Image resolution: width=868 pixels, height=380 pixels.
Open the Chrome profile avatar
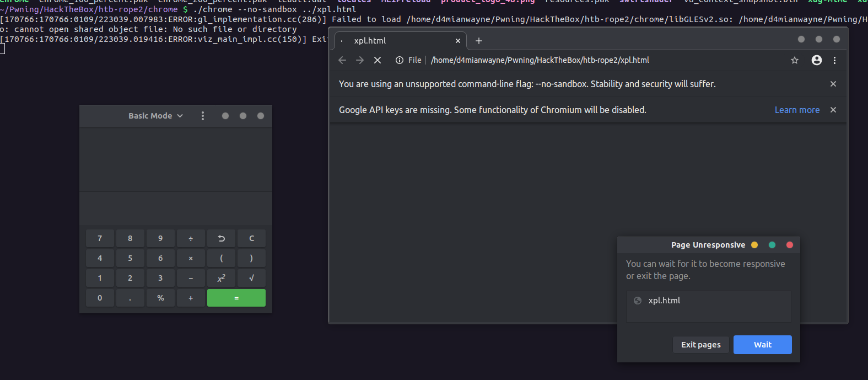pyautogui.click(x=817, y=60)
